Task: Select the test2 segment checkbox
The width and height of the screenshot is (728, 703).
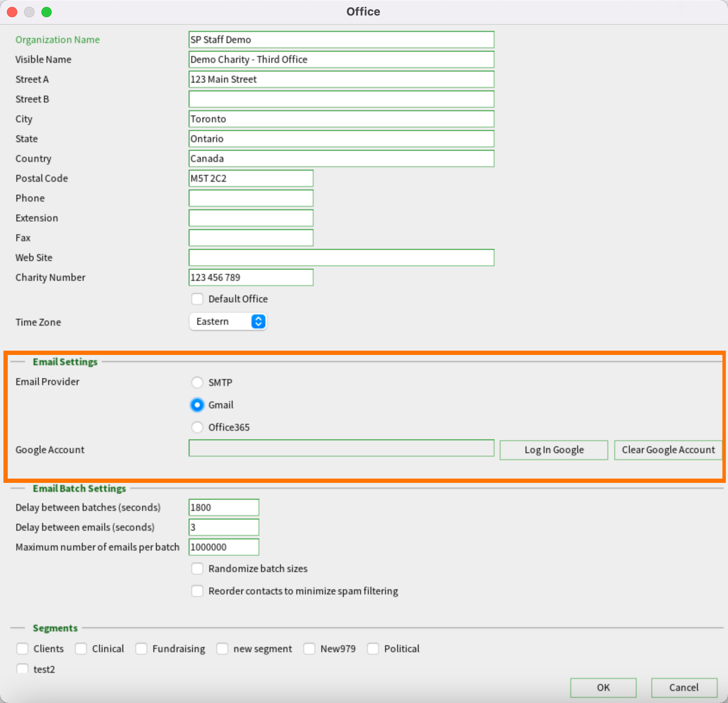Action: coord(22,669)
